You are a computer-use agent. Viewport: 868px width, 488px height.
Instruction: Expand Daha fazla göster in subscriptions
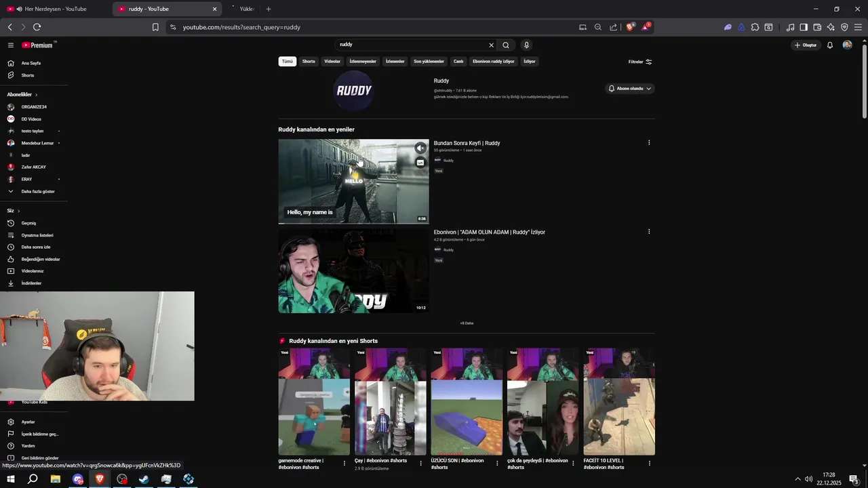34,191
